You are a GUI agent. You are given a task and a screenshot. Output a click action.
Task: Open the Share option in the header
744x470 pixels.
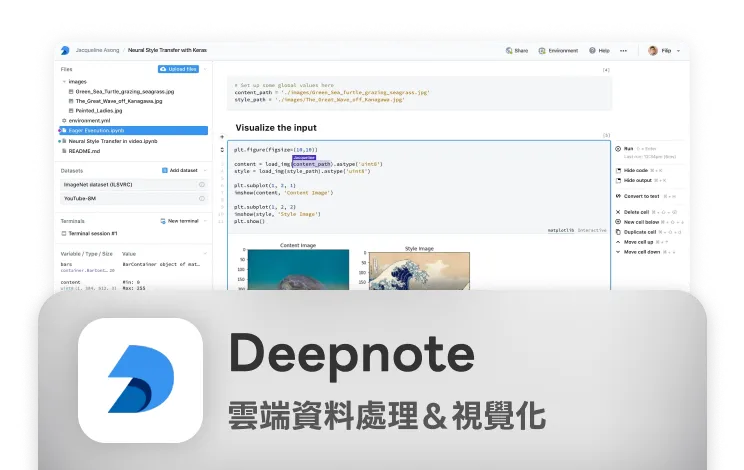tap(517, 51)
